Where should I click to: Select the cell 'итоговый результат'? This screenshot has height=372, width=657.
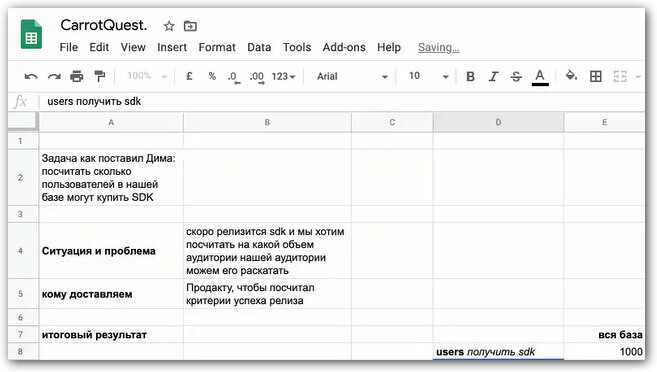[x=111, y=334]
